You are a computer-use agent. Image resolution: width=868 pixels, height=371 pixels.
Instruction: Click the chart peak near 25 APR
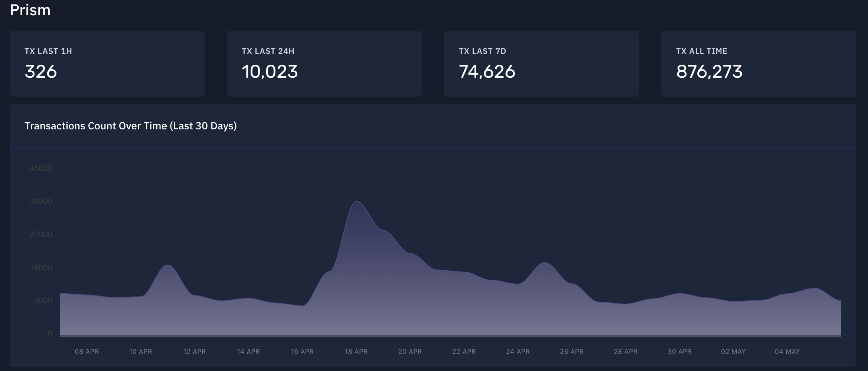tap(545, 263)
